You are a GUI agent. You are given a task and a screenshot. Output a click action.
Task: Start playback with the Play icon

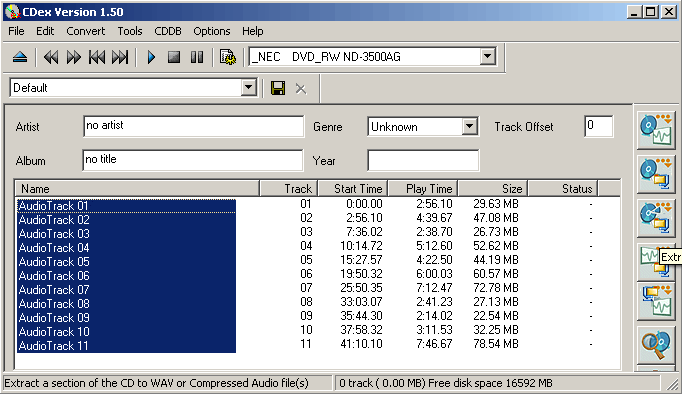151,57
